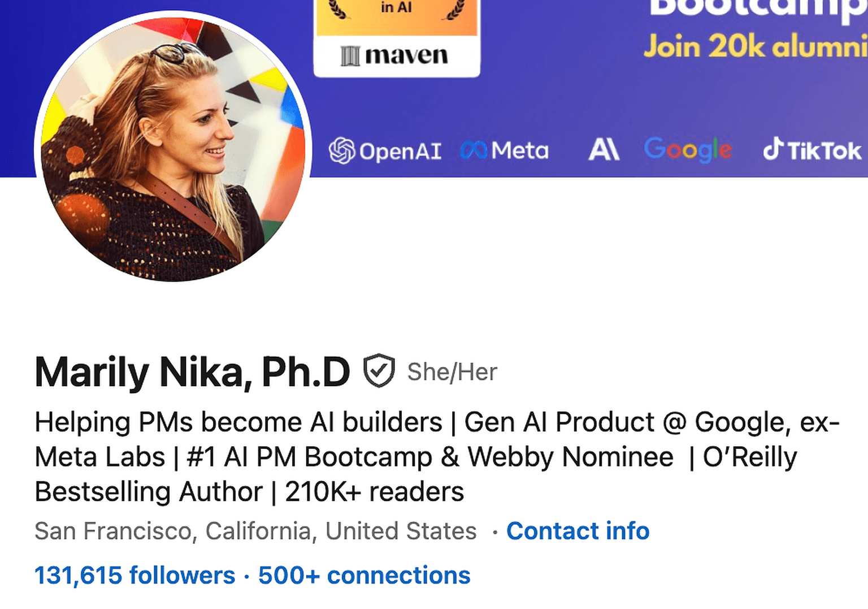This screenshot has height=609, width=868.
Task: View the 131,615 followers list
Action: pyautogui.click(x=134, y=575)
